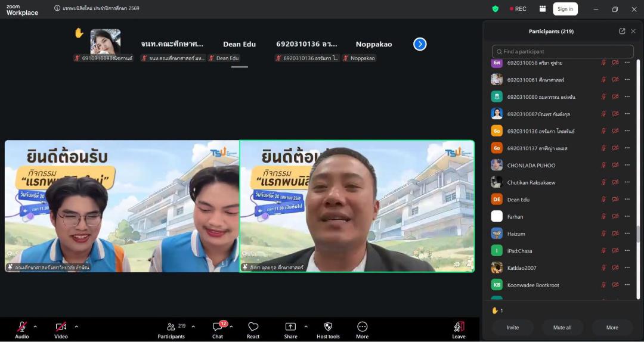Click the Mute all button
Image resolution: width=644 pixels, height=342 pixels.
tap(562, 327)
